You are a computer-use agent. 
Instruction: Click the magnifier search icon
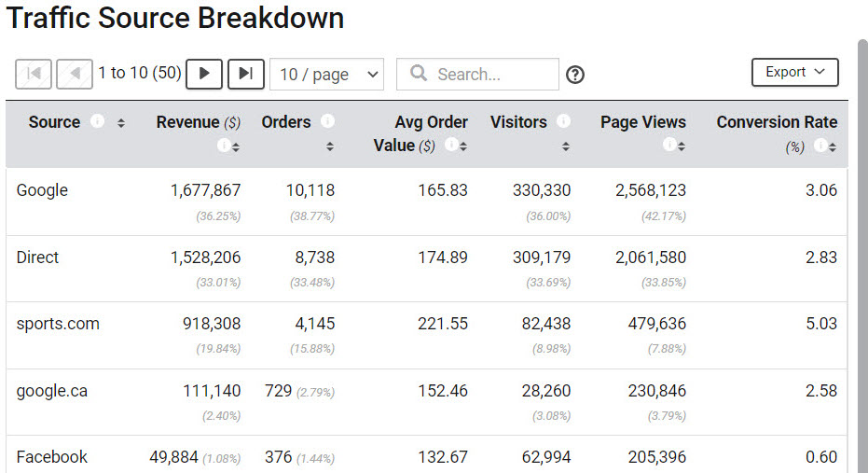[419, 73]
